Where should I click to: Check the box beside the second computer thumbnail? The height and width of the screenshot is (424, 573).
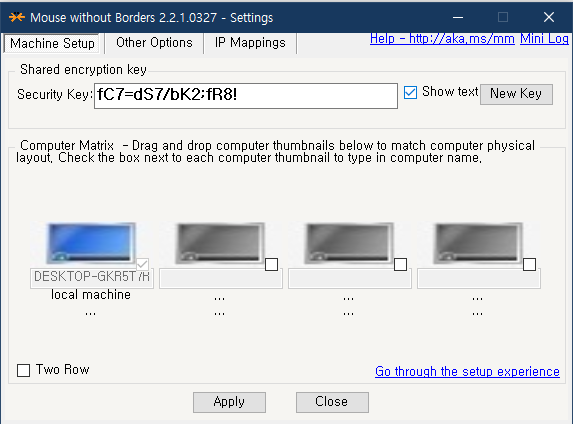(x=271, y=264)
